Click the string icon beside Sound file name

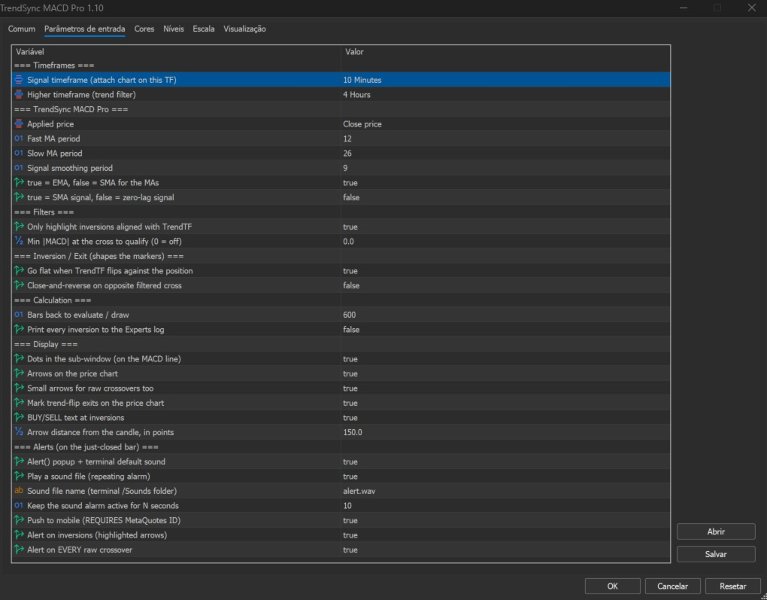[19, 490]
